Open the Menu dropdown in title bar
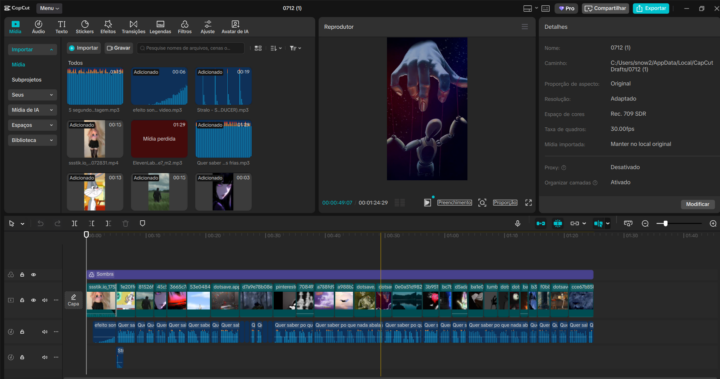Viewport: 720px width, 379px height. pos(49,8)
